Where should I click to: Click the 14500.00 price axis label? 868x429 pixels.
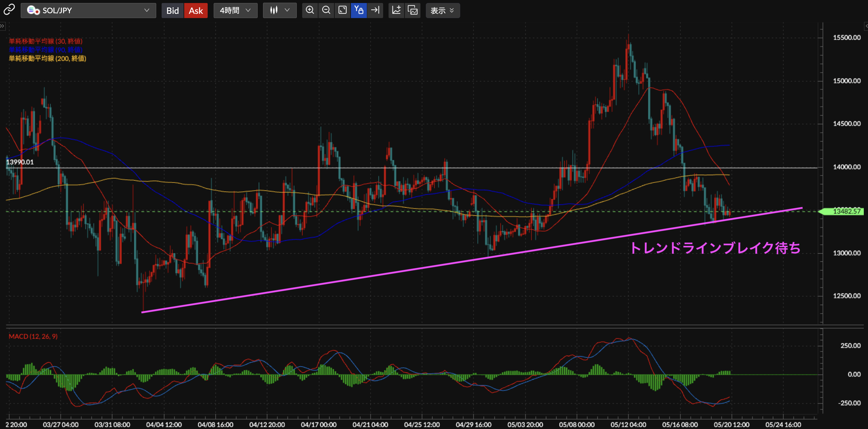click(846, 124)
